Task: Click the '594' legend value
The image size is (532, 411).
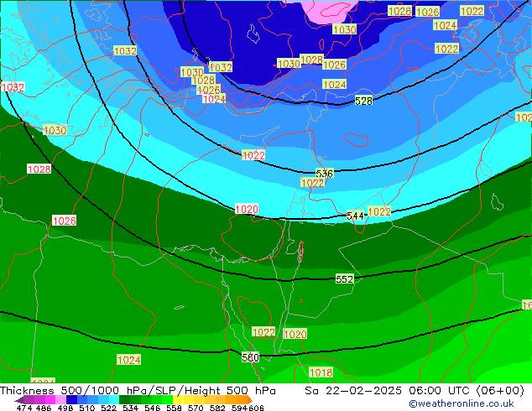Action: click(239, 408)
